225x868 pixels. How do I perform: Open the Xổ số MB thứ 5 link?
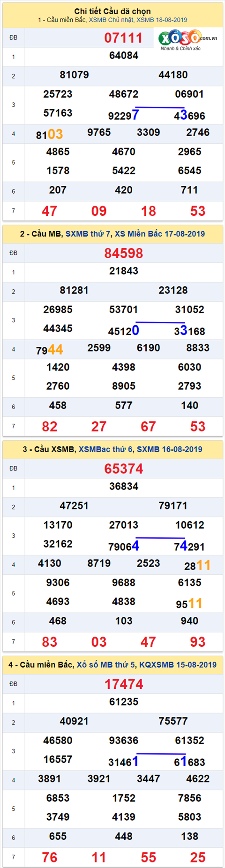(106, 664)
